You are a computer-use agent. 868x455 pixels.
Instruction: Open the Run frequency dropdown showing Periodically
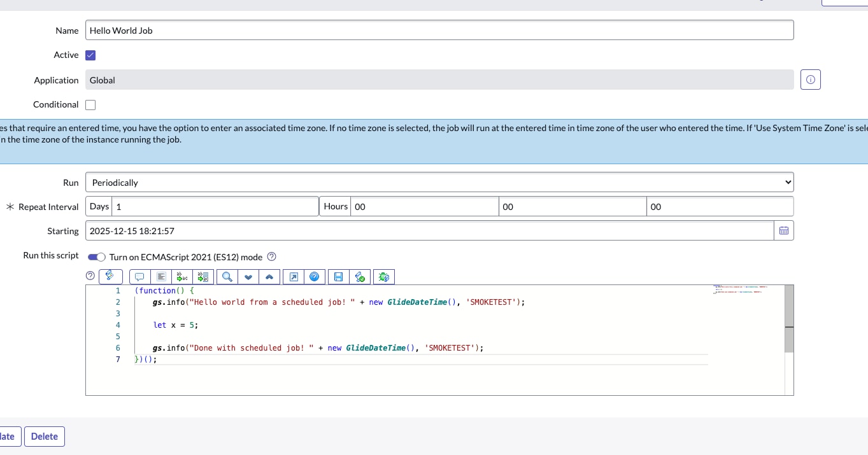click(439, 181)
